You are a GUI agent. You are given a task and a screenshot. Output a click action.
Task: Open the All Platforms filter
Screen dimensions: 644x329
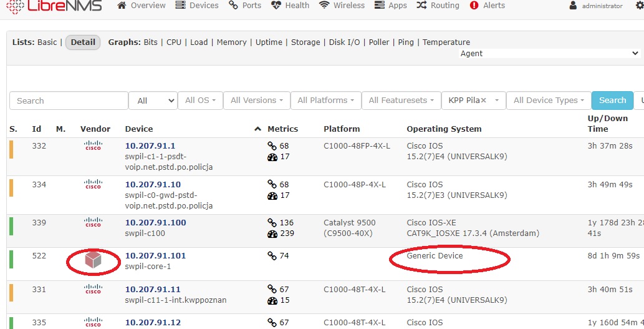[x=326, y=101]
